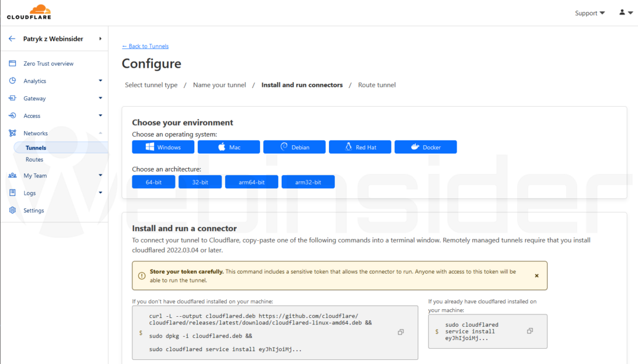Open Routes under Networks
The width and height of the screenshot is (638, 364).
[34, 159]
